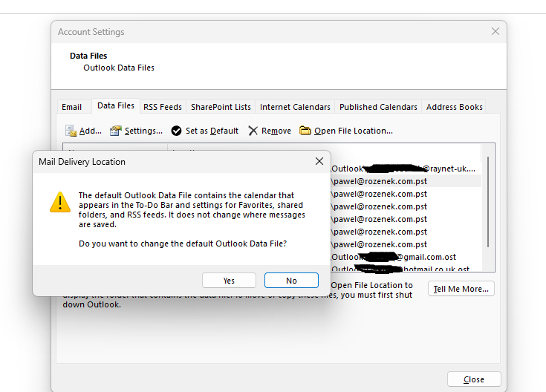
Task: Select the highlighted pawel@rozenek.com.pst row
Action: coord(406,181)
